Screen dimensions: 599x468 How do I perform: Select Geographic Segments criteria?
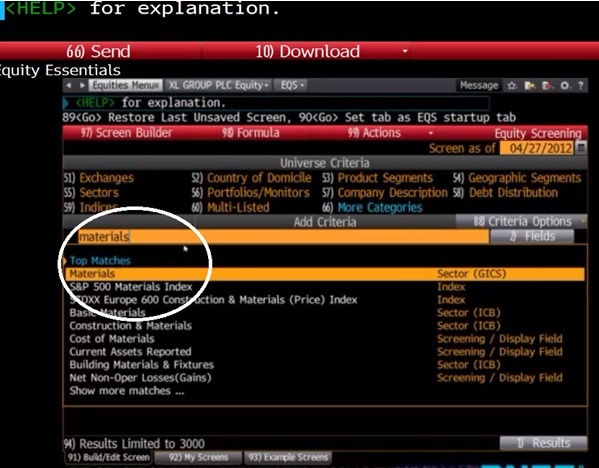(517, 178)
